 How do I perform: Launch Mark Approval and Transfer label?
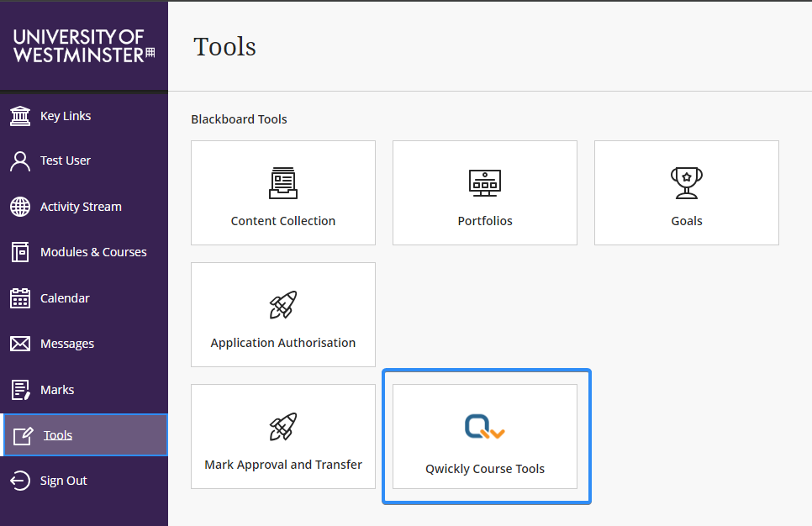pos(283,465)
